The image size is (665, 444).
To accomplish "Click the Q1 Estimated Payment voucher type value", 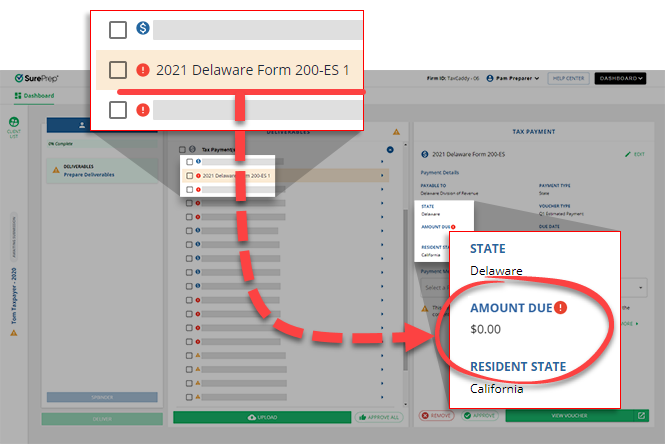I will click(561, 214).
